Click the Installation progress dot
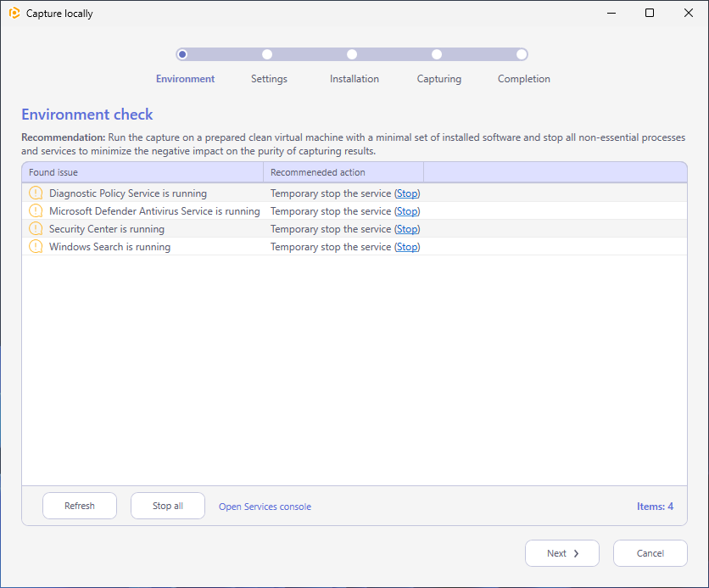Screen dimensions: 709x588 pyautogui.click(x=352, y=54)
